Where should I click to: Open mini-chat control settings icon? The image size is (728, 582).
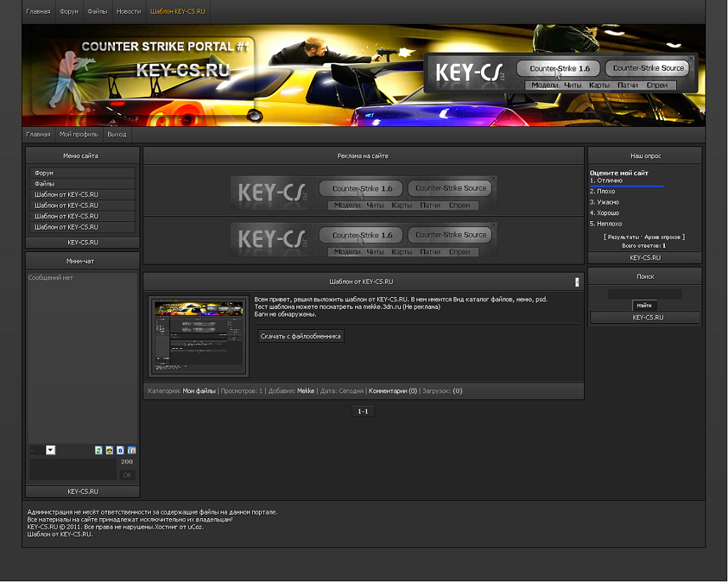tap(132, 450)
